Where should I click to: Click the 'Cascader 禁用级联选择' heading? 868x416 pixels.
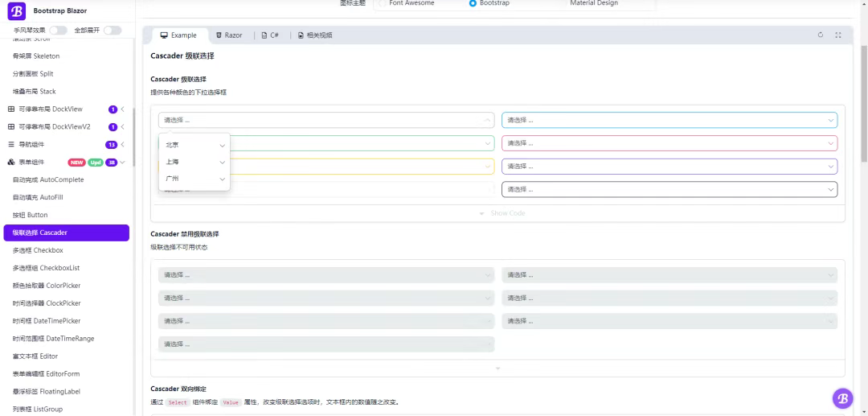coord(185,234)
